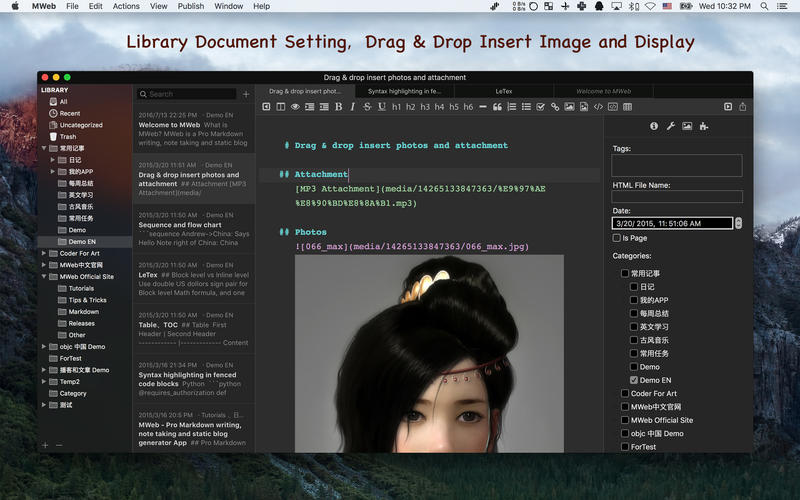Image resolution: width=800 pixels, height=500 pixels.
Task: Insert heading with the h1 button
Action: tap(396, 107)
